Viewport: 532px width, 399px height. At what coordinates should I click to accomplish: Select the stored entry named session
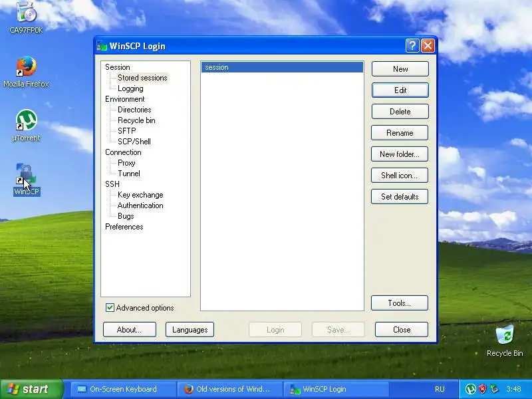(x=282, y=67)
